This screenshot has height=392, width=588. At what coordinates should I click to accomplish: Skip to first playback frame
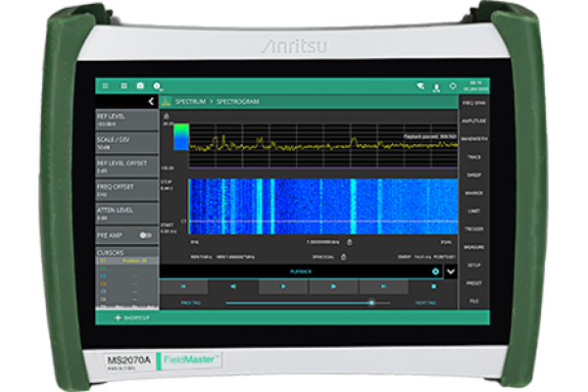click(x=184, y=286)
